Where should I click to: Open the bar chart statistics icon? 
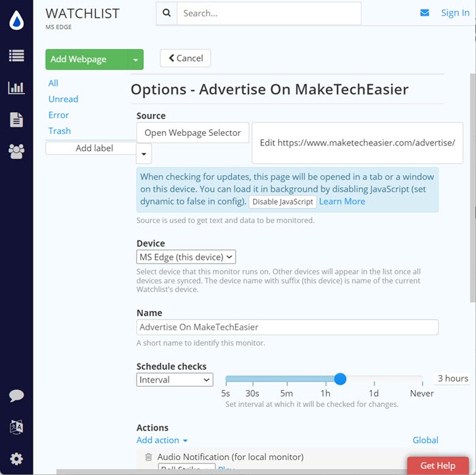(16, 88)
